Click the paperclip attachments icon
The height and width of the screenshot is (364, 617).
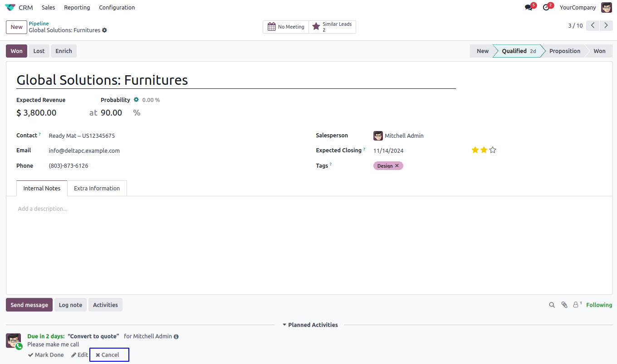pyautogui.click(x=564, y=305)
